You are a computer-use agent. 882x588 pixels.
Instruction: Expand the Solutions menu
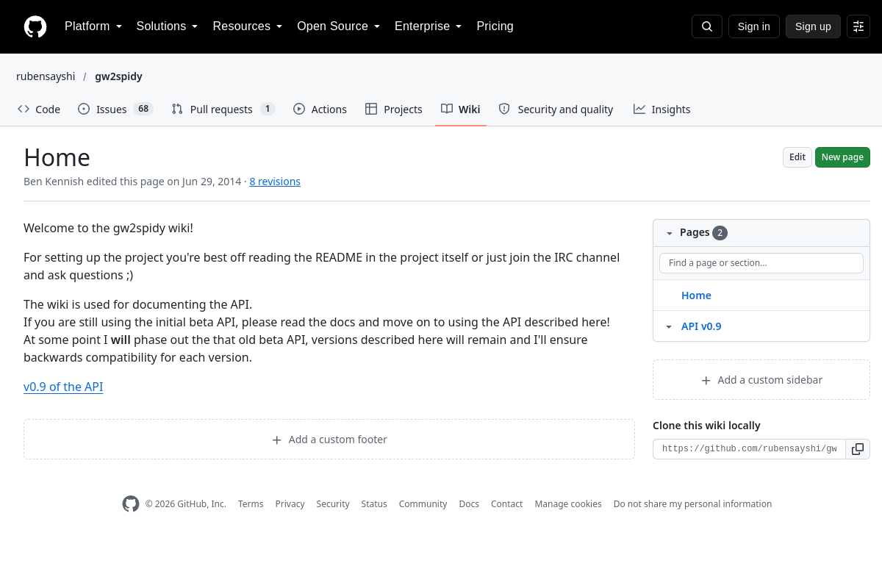pyautogui.click(x=167, y=26)
